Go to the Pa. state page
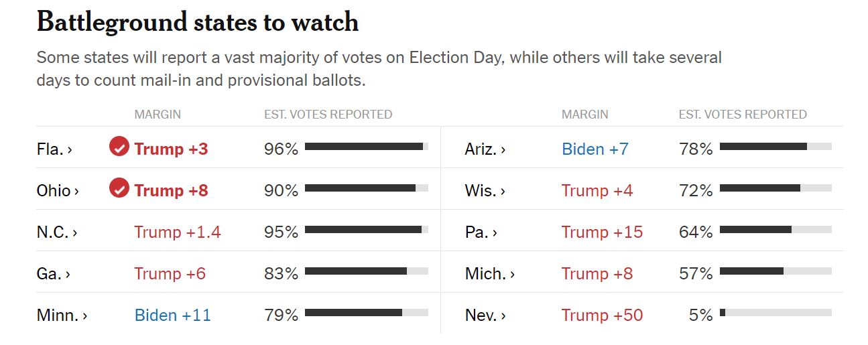The width and height of the screenshot is (868, 345). coord(481,232)
